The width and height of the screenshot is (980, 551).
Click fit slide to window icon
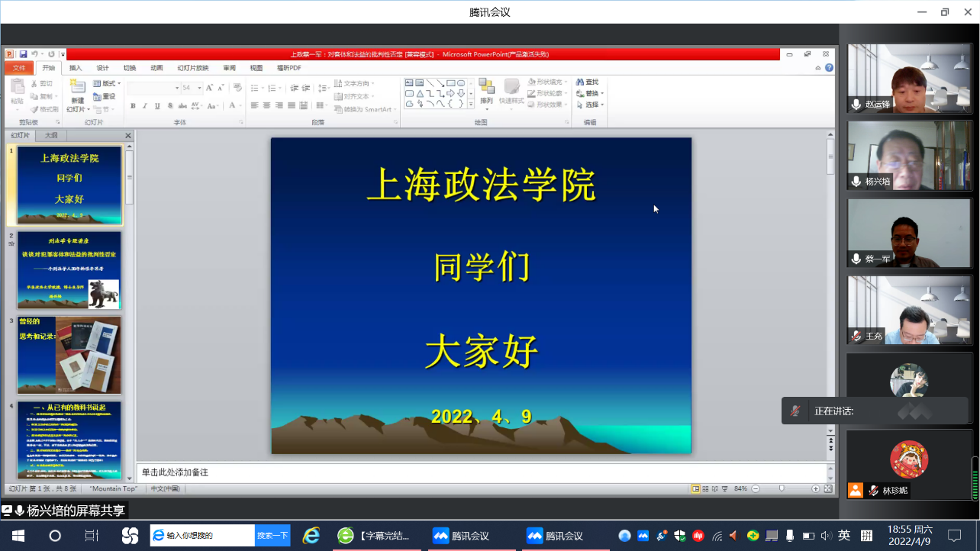pos(829,488)
